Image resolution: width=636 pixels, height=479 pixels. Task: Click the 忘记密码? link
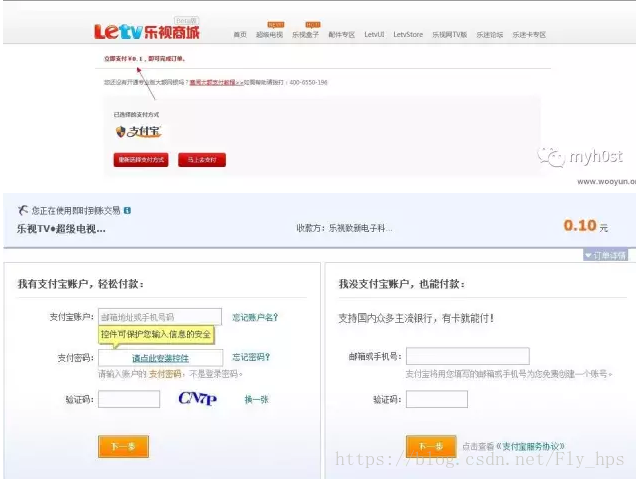click(x=251, y=357)
